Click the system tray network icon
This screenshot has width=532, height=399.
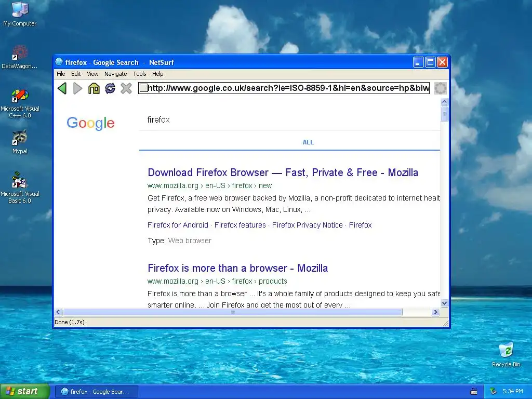click(494, 392)
